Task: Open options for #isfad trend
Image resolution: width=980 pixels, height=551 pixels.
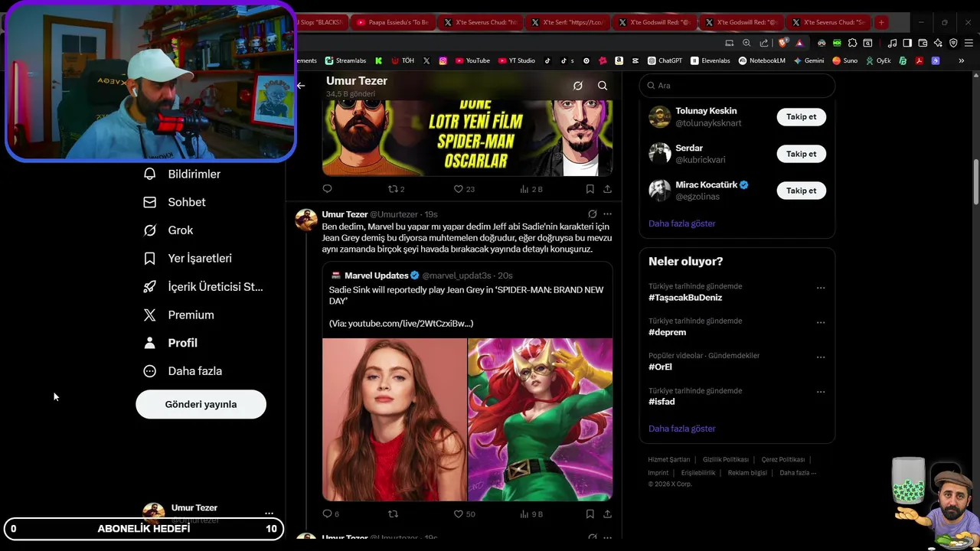Action: [821, 392]
